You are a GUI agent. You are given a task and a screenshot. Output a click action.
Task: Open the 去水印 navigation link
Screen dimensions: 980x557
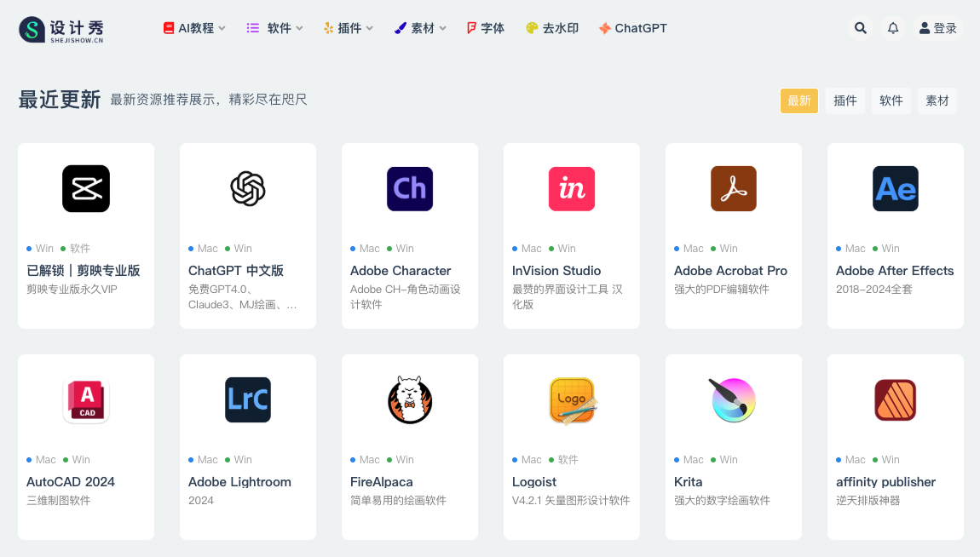552,28
